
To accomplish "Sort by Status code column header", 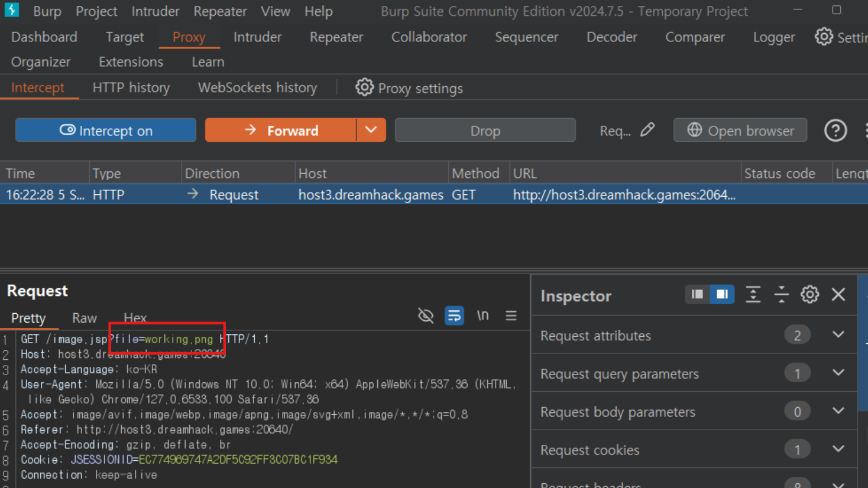I will [786, 173].
